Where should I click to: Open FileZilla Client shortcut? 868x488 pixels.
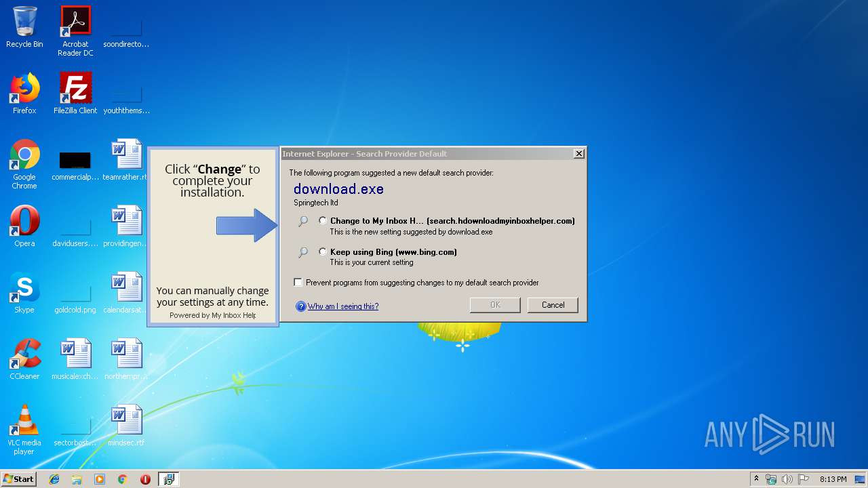[75, 94]
